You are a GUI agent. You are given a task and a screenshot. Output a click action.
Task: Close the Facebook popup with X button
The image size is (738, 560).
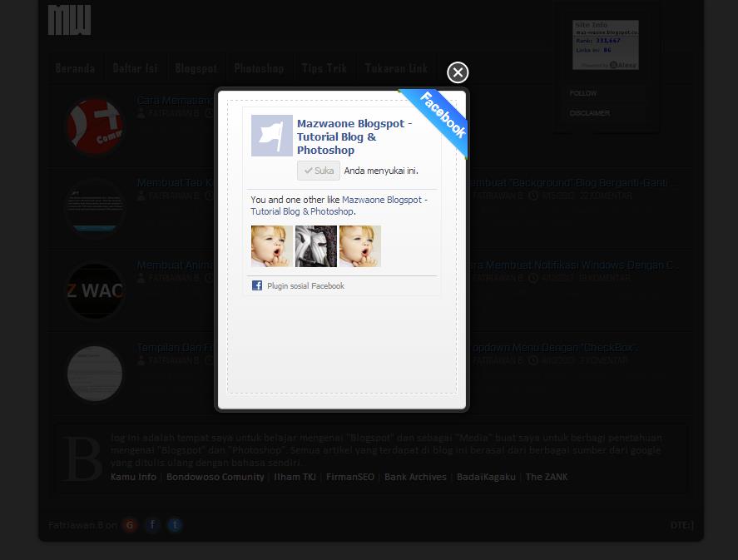point(458,72)
